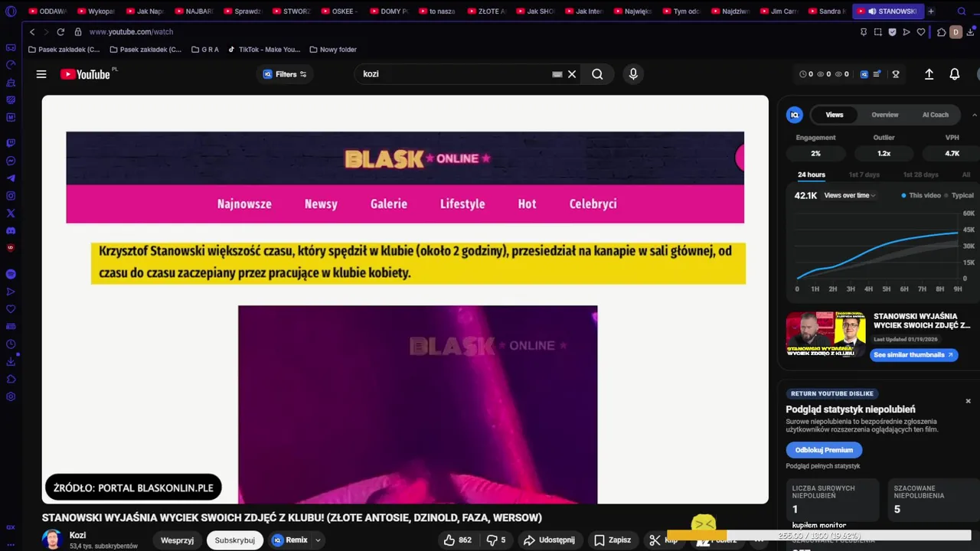Select the '24 hours' time range
This screenshot has width=980, height=551.
[x=812, y=174]
